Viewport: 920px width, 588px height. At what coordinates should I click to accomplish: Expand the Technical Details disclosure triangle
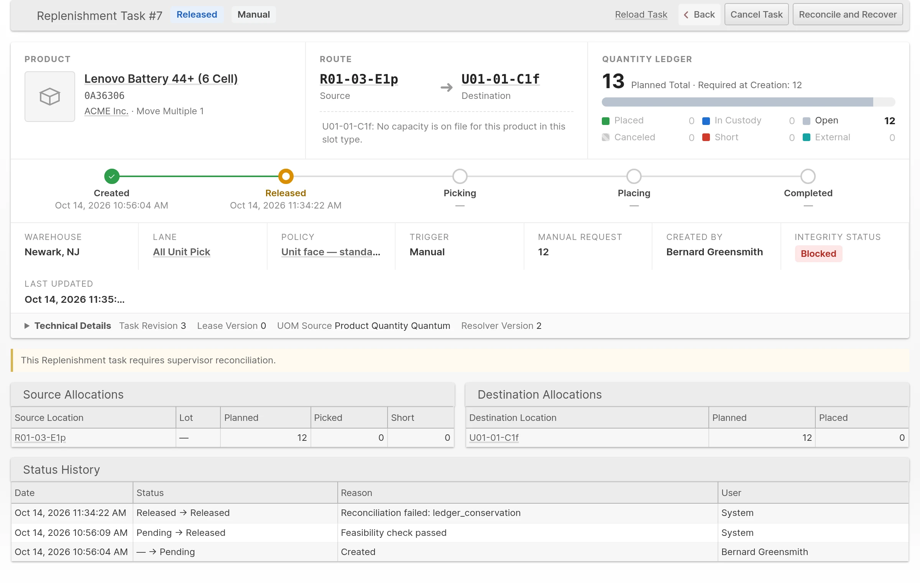pyautogui.click(x=27, y=326)
